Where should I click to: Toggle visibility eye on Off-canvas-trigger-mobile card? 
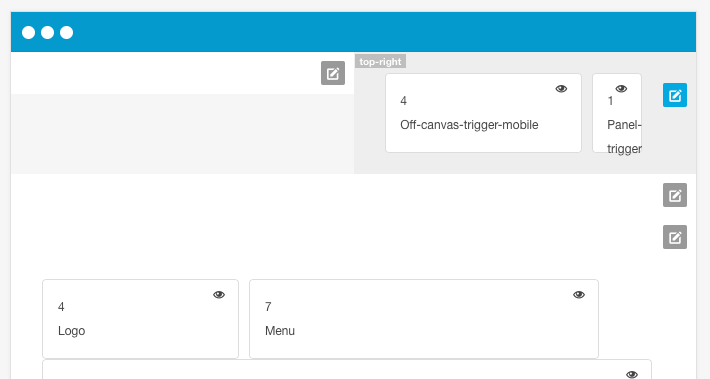(561, 89)
